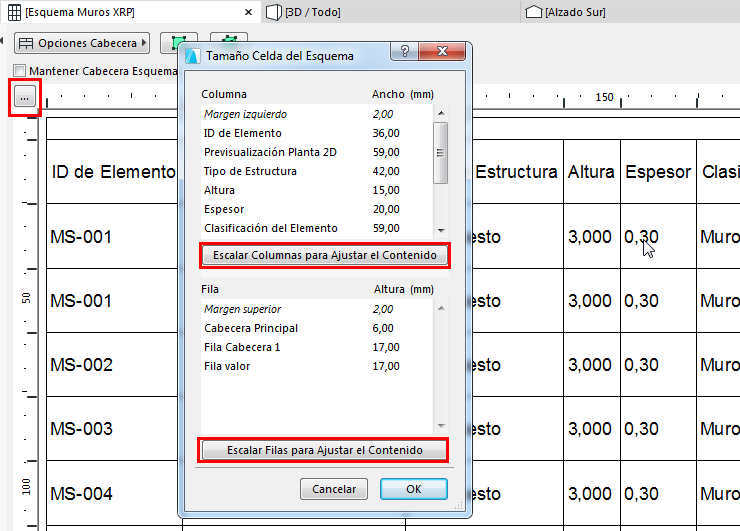Click the 42,00 width value
This screenshot has height=531, width=740.
386,171
